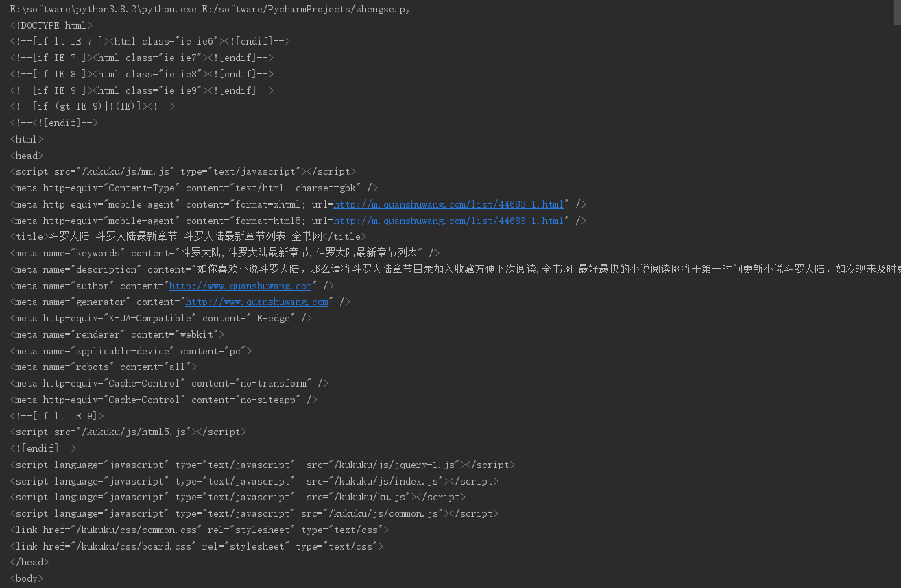Click the keywords meta line
This screenshot has height=588, width=901.
225,253
